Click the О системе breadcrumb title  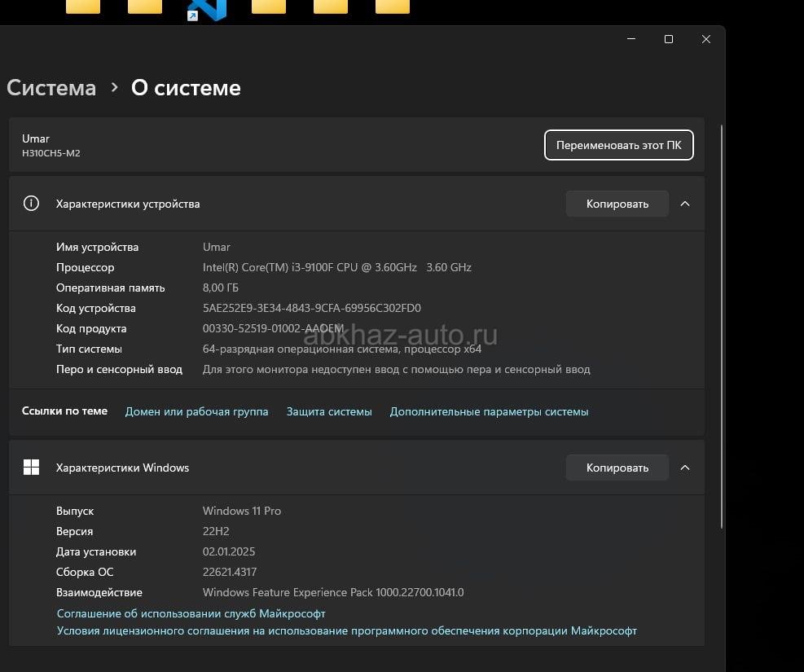click(186, 88)
